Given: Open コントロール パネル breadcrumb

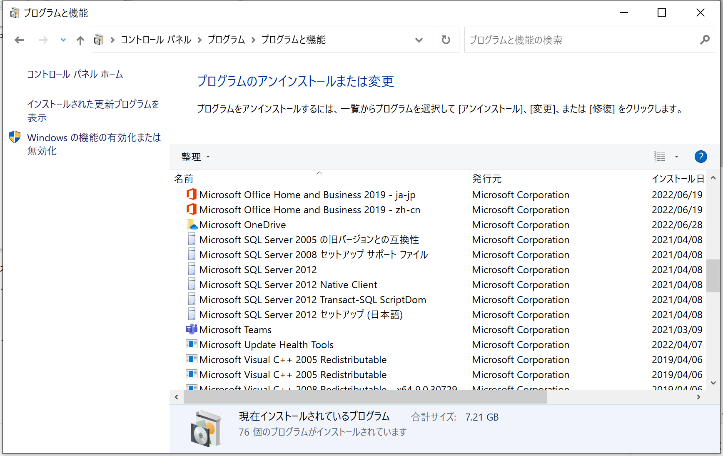Looking at the screenshot, I should click(155, 40).
